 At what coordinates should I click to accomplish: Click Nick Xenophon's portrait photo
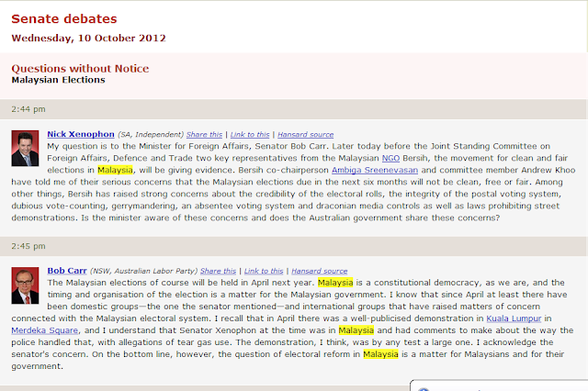coord(25,149)
